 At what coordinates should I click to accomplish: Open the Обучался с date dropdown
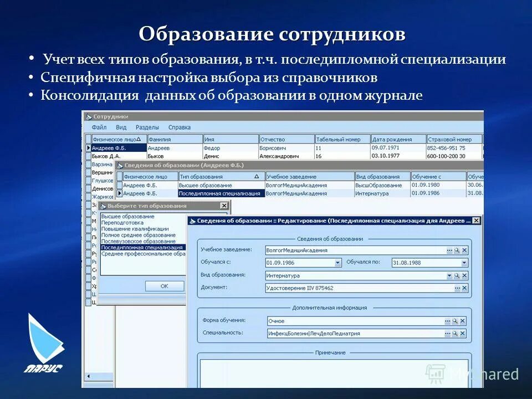[337, 262]
